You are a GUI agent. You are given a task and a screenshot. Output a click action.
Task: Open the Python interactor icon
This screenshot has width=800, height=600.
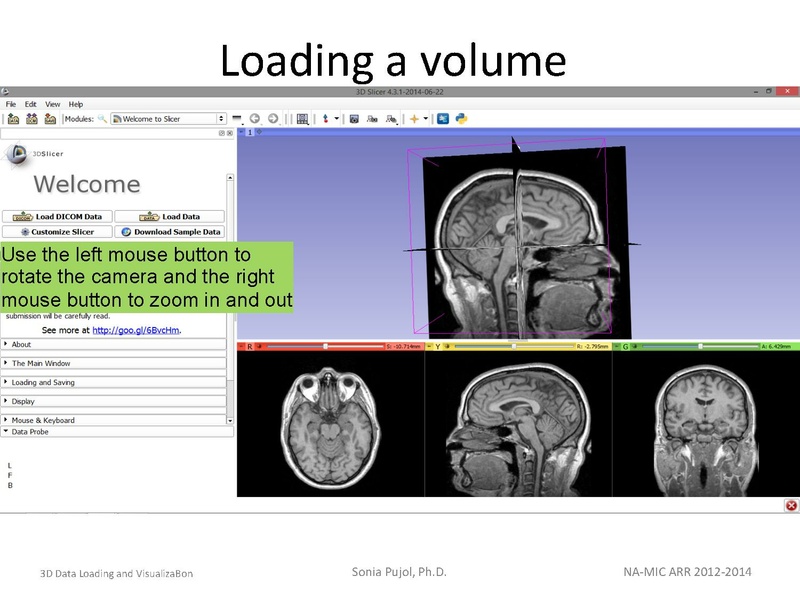(461, 119)
